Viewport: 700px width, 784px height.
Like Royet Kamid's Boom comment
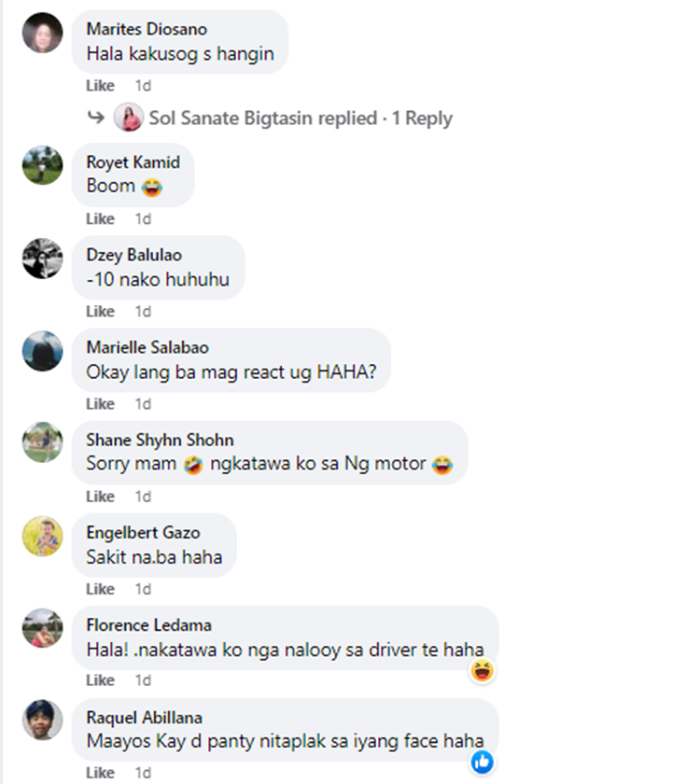(x=100, y=219)
